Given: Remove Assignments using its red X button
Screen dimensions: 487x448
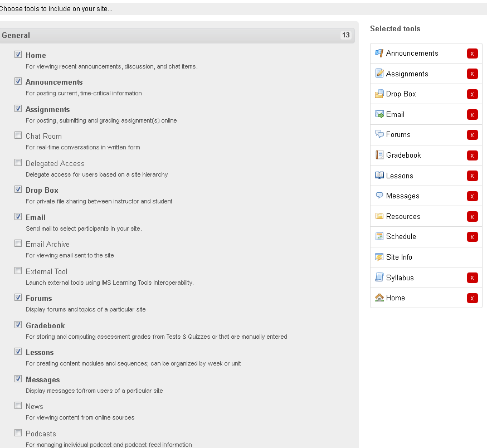Looking at the screenshot, I should pos(472,74).
